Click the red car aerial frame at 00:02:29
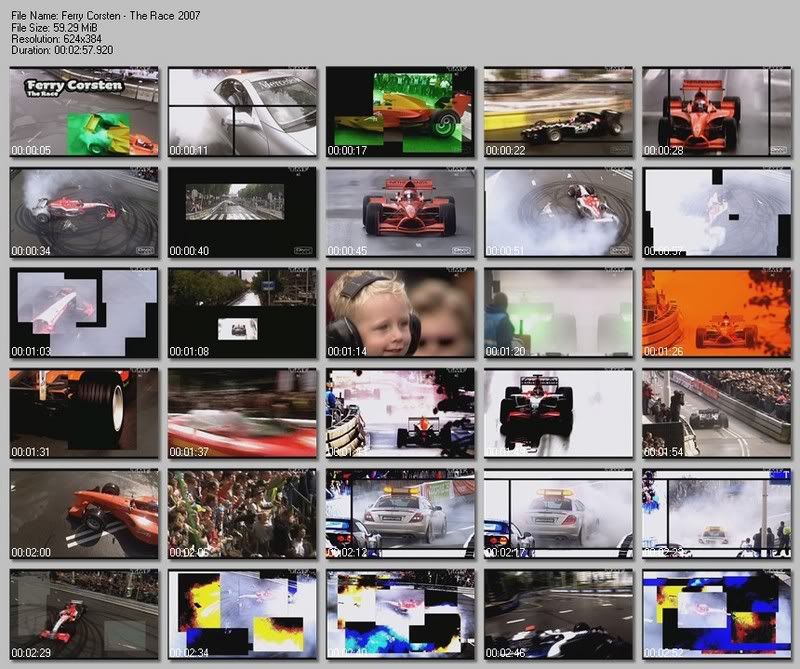 [x=84, y=614]
